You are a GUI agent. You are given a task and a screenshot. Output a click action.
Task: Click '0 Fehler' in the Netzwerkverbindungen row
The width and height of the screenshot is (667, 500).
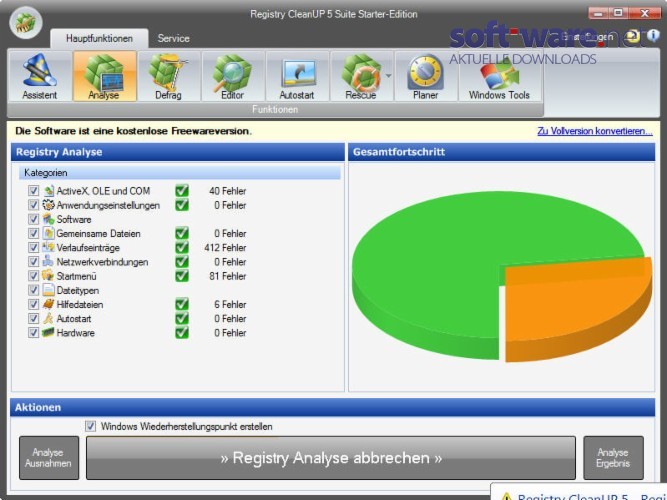point(230,262)
